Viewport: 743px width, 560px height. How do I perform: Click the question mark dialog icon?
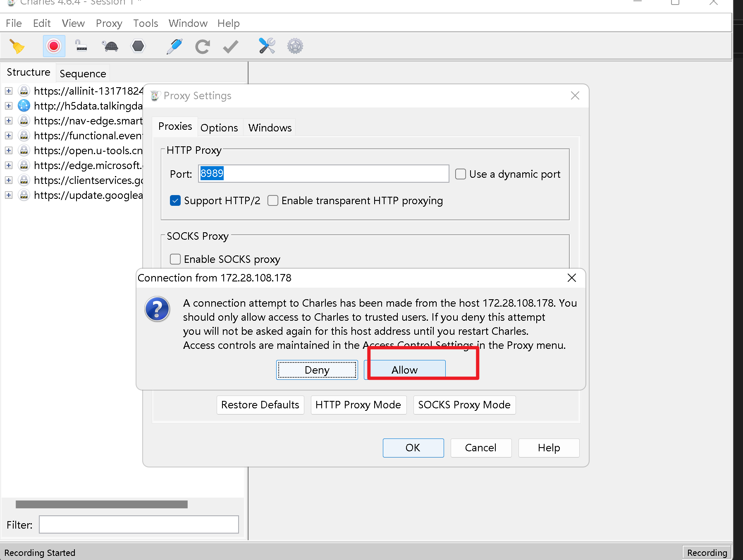point(157,309)
